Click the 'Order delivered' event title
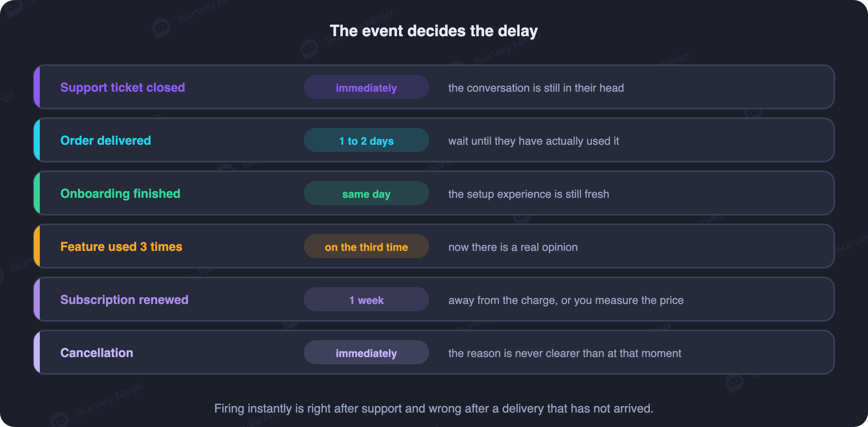The image size is (868, 427). pos(106,140)
